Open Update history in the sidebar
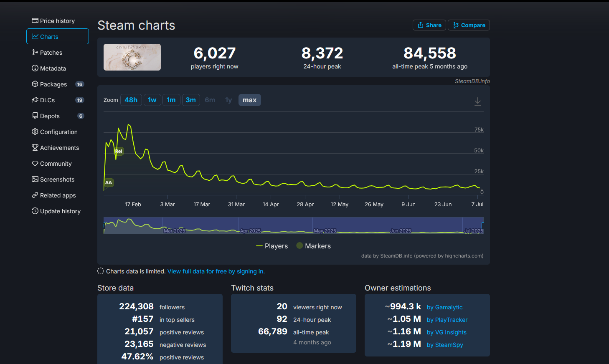609x364 pixels. [58, 211]
